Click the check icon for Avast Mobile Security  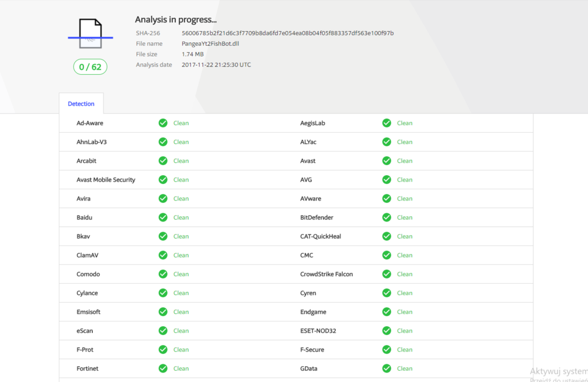163,180
